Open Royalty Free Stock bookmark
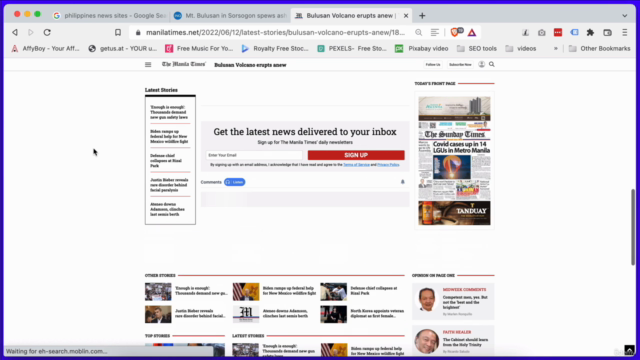Viewport: 640px width, 360px height. pyautogui.click(x=275, y=48)
